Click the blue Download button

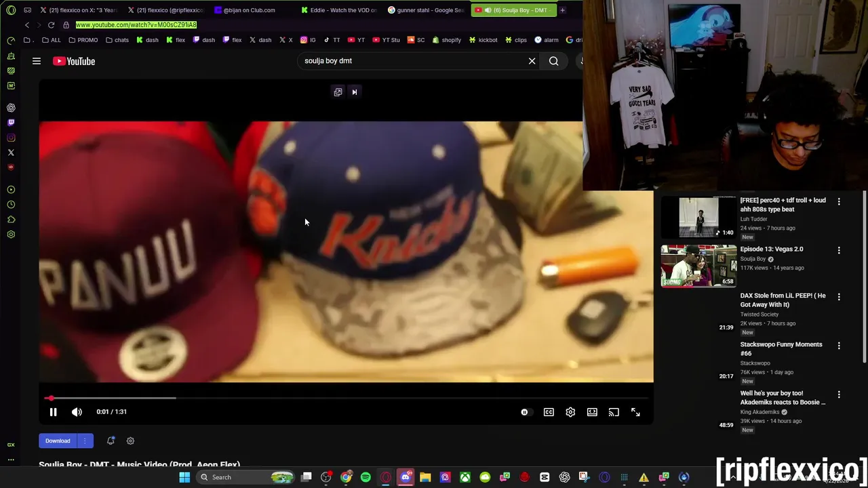click(x=58, y=441)
